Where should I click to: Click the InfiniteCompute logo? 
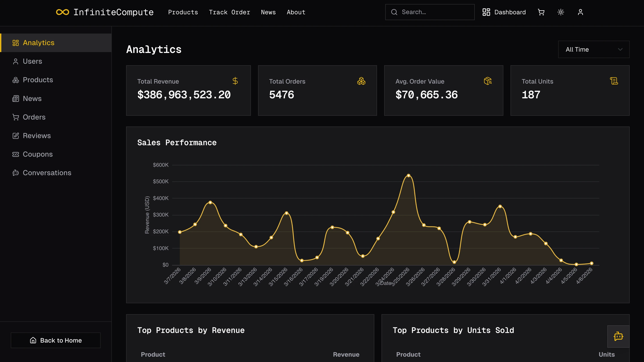[x=105, y=12]
